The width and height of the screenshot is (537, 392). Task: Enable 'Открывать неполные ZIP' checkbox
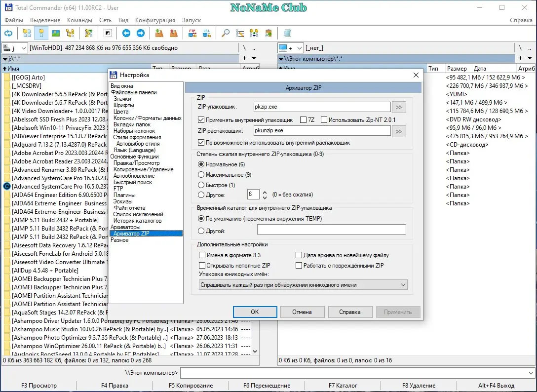pos(202,266)
